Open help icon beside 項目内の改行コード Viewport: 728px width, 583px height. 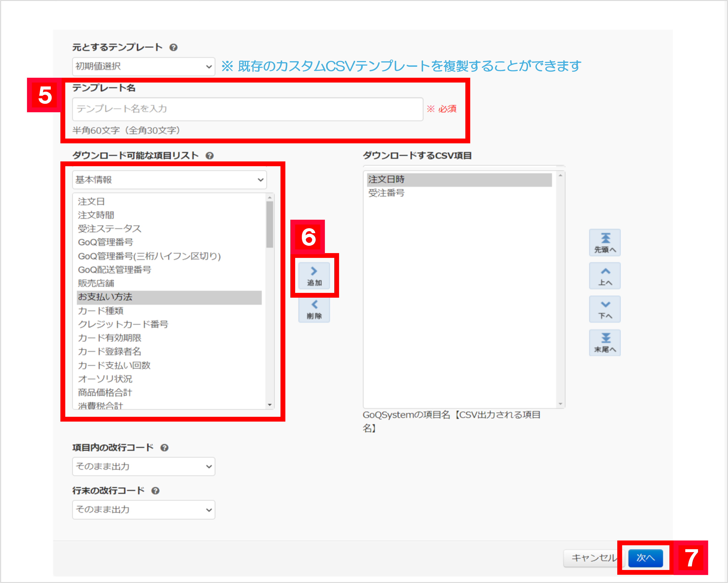(x=164, y=448)
